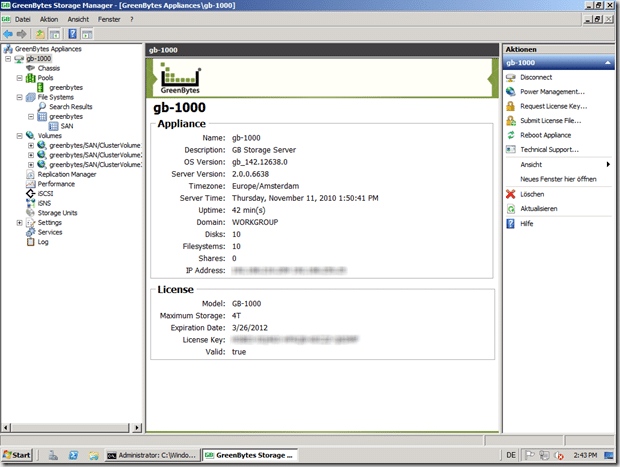This screenshot has width=620, height=467.
Task: Open the Fenster menu
Action: 109,19
